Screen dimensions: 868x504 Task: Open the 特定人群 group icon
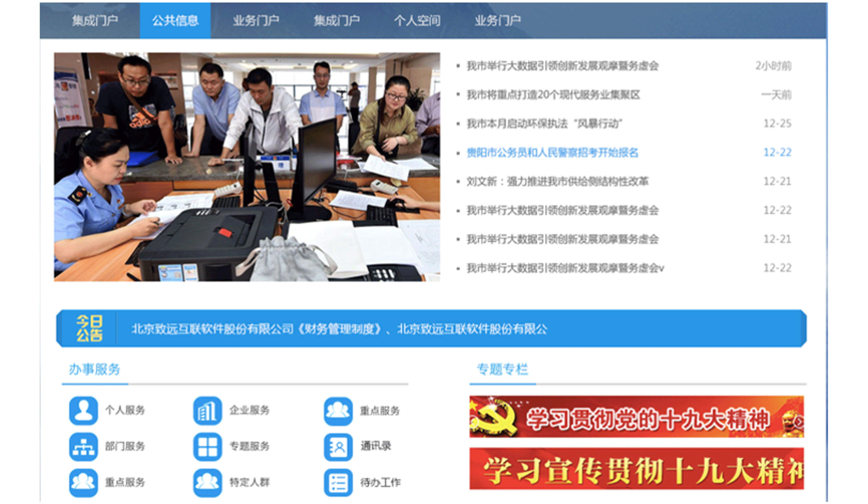(x=207, y=483)
